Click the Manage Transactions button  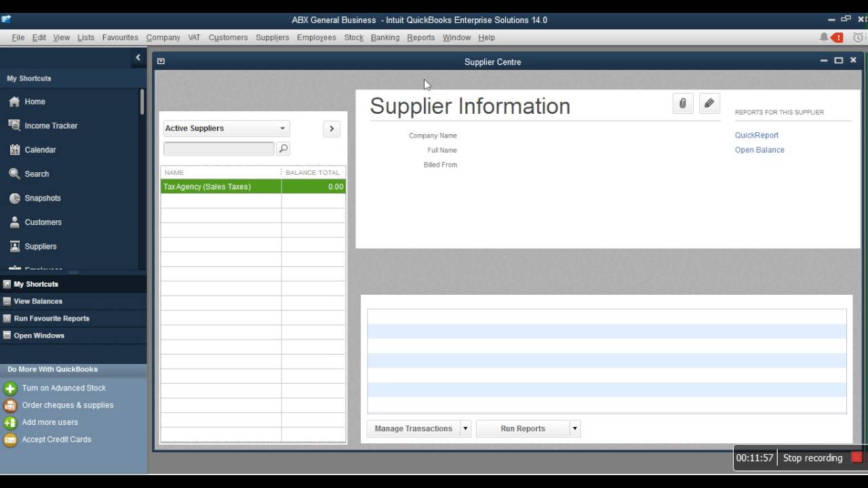click(x=414, y=428)
